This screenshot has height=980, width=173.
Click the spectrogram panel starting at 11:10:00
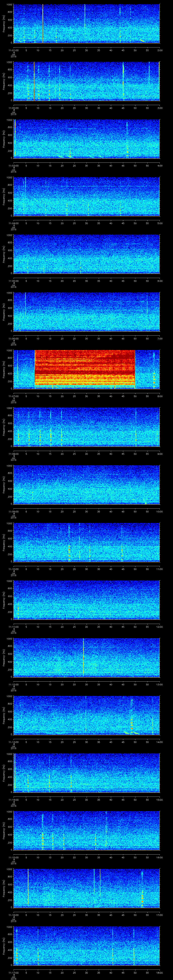point(86,543)
